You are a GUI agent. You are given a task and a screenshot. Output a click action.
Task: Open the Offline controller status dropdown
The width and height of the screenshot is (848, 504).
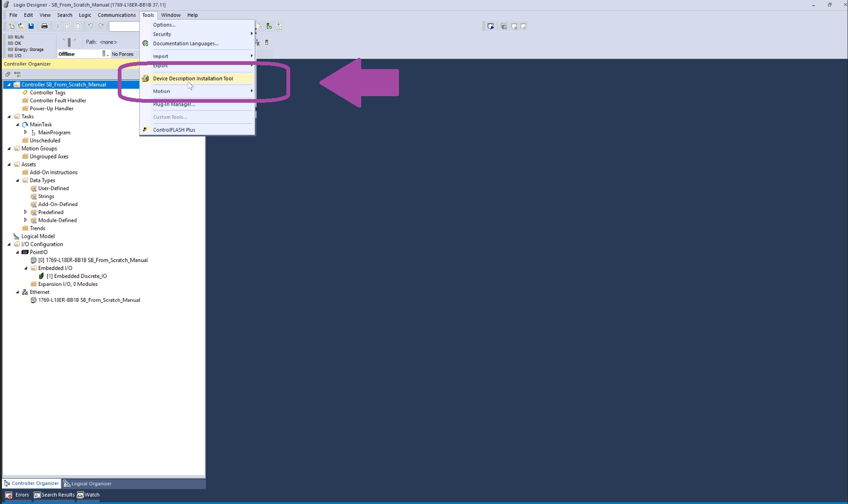(x=107, y=54)
